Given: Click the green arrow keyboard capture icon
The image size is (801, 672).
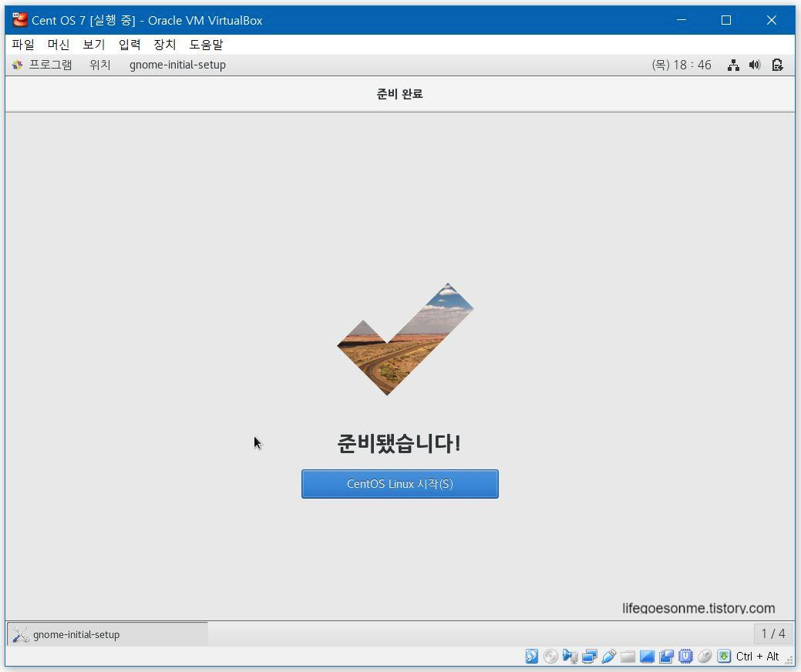Looking at the screenshot, I should (x=724, y=656).
